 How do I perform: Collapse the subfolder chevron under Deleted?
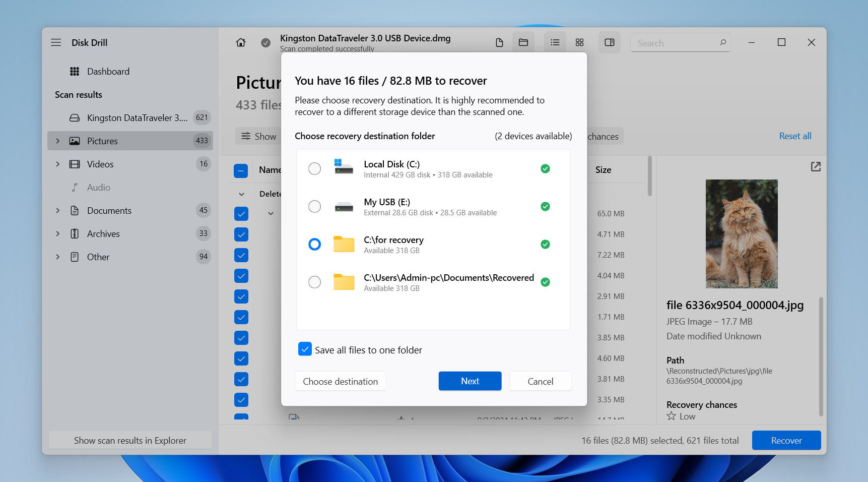coord(271,214)
